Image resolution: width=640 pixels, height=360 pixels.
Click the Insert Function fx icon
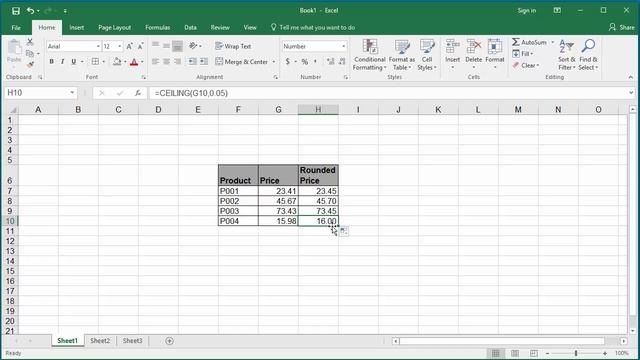click(x=138, y=93)
